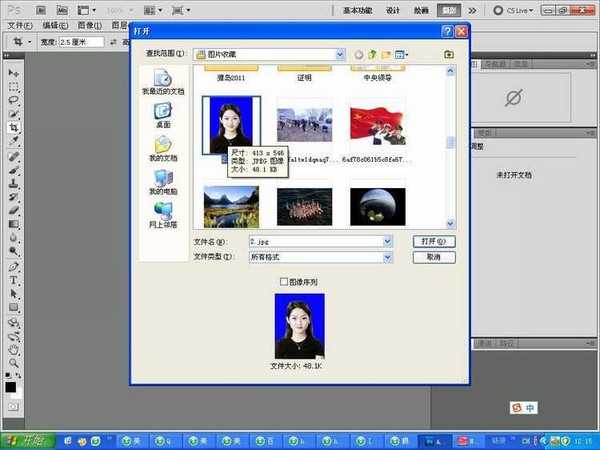Enable the image sequence checkbox
This screenshot has height=450, width=600.
(284, 283)
